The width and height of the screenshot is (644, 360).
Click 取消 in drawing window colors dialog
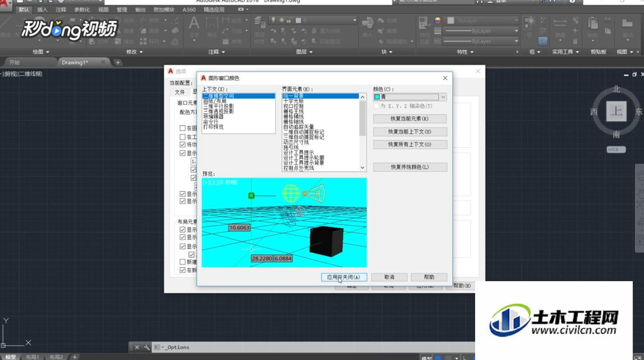point(389,277)
